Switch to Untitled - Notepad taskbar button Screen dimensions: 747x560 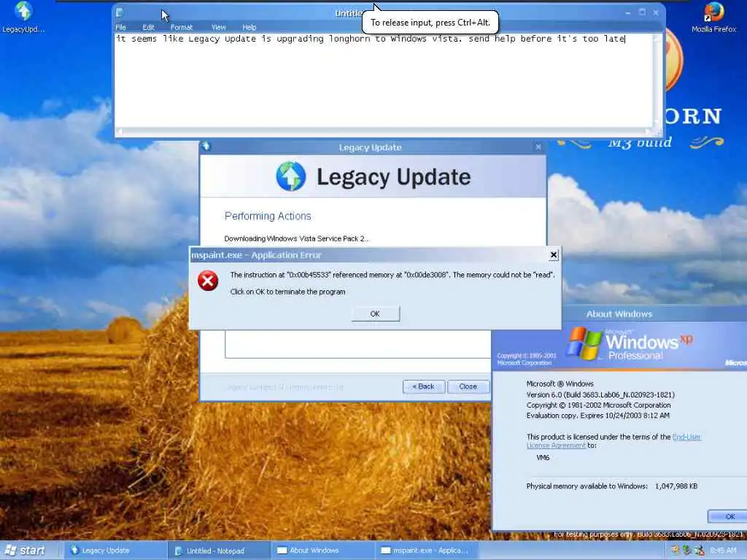point(217,551)
